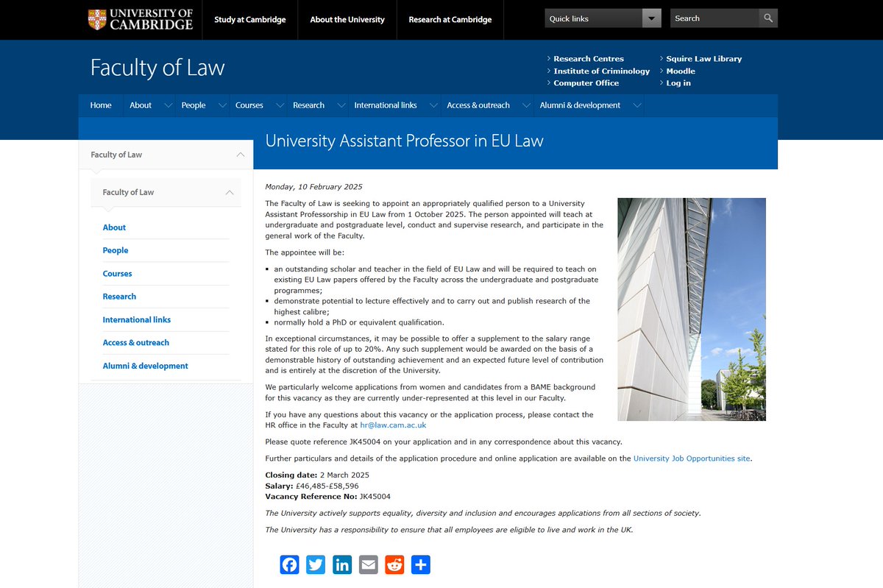Image resolution: width=883 pixels, height=588 pixels.
Task: Select Access & outreach in the sidebar
Action: [136, 343]
